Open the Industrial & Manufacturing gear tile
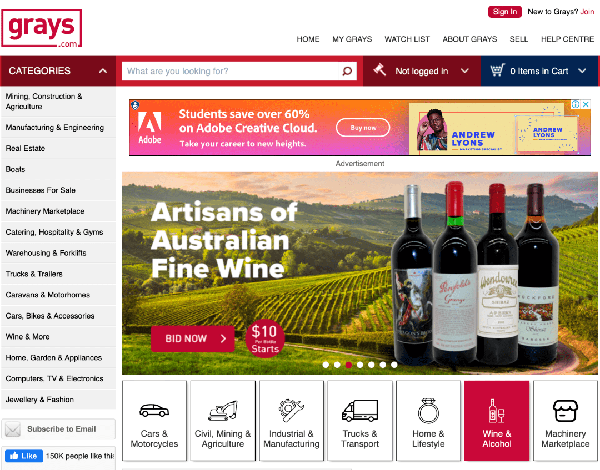The height and width of the screenshot is (470, 600). (x=291, y=421)
